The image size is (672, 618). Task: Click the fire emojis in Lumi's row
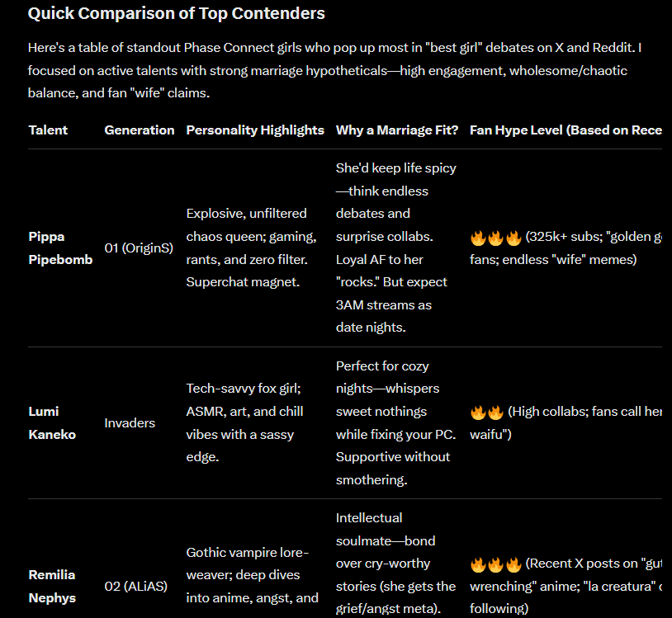(487, 413)
